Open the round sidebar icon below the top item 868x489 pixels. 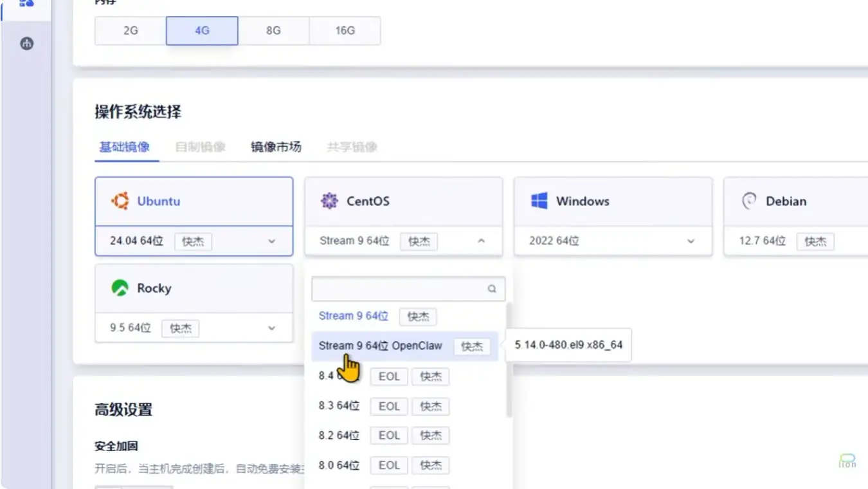[26, 44]
